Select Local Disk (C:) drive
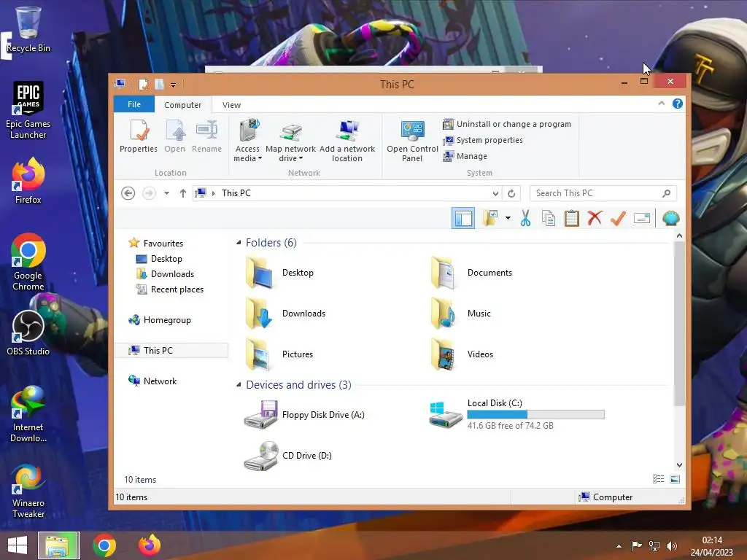The image size is (747, 560). 517,414
